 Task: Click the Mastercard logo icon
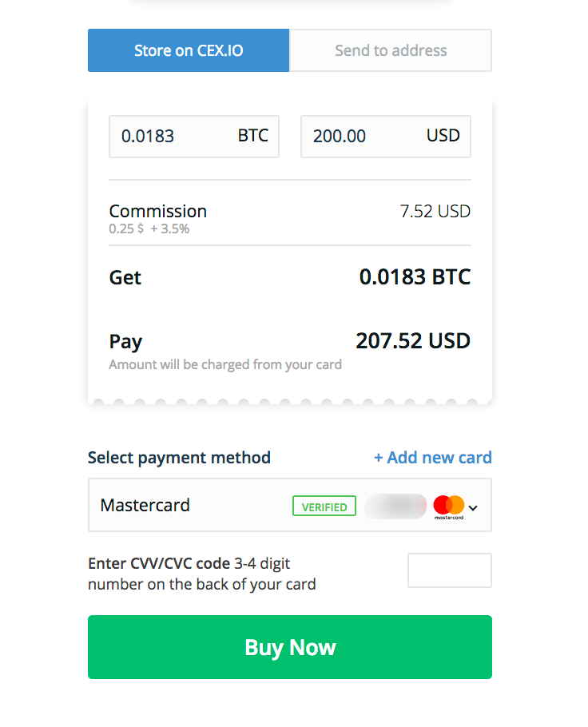(x=448, y=507)
